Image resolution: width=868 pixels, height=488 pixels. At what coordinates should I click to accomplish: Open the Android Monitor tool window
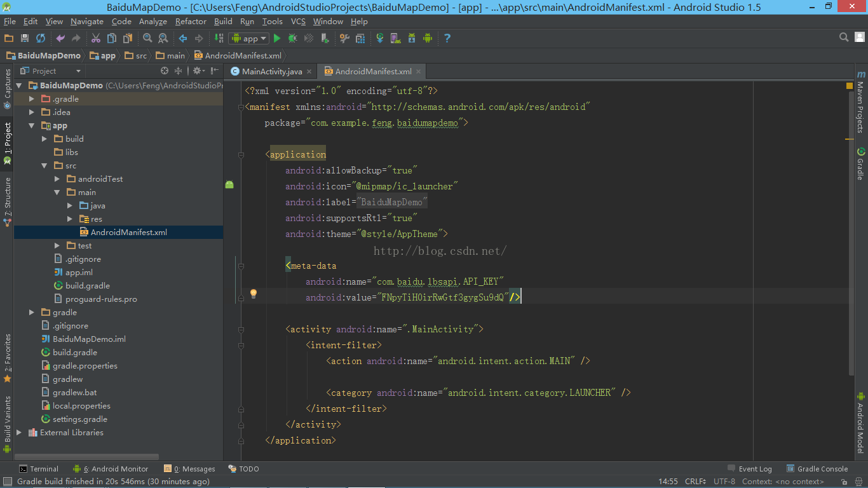(111, 469)
